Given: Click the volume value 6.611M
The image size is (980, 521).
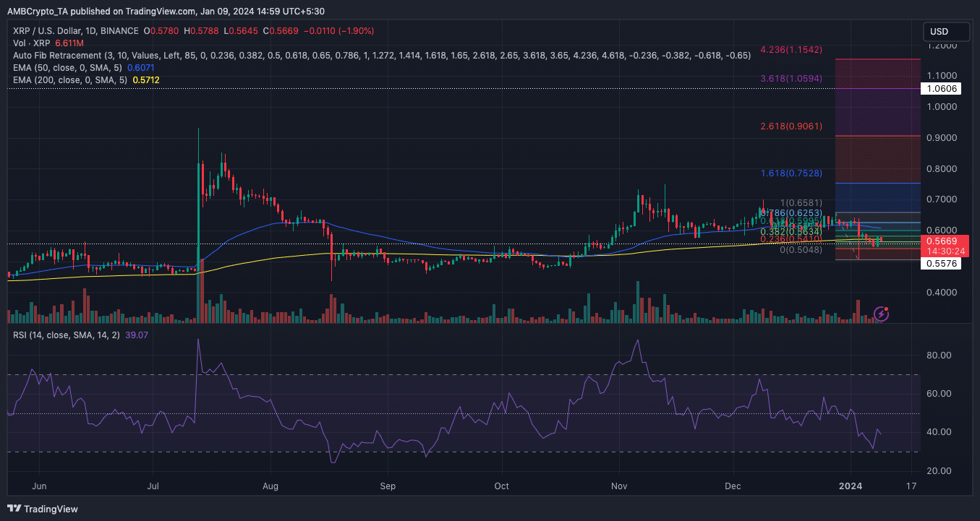Looking at the screenshot, I should pos(71,43).
